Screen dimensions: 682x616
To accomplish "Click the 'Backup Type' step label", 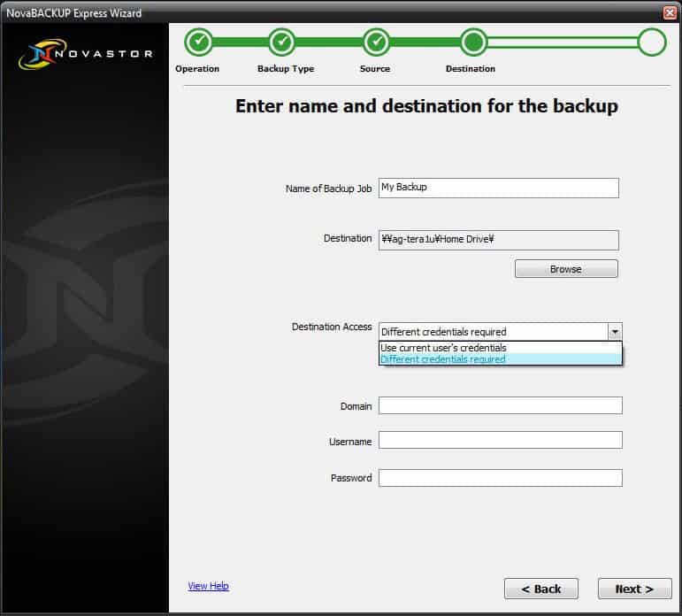I will pos(286,69).
